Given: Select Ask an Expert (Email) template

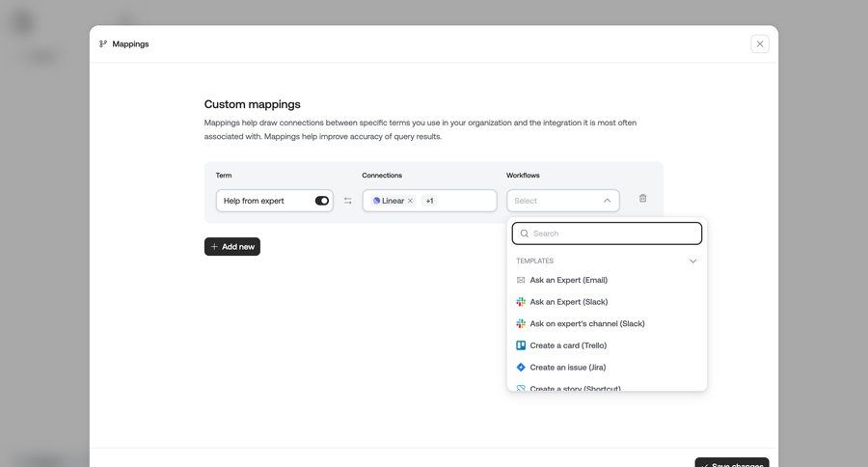Looking at the screenshot, I should pyautogui.click(x=607, y=280).
